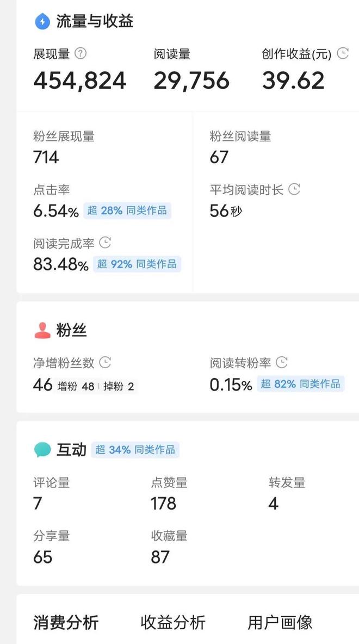
Task: Tap the clock icon next to 阅读完成率
Action: coord(106,243)
